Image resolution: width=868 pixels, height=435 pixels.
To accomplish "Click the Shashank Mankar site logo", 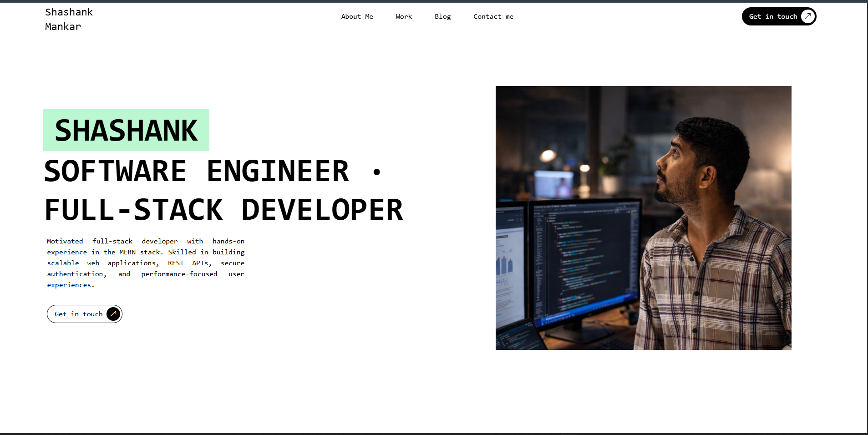I will (69, 19).
